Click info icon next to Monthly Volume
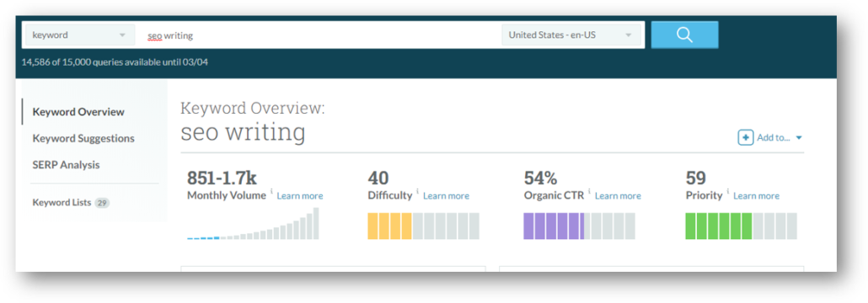The height and width of the screenshot is (303, 868). tap(271, 192)
